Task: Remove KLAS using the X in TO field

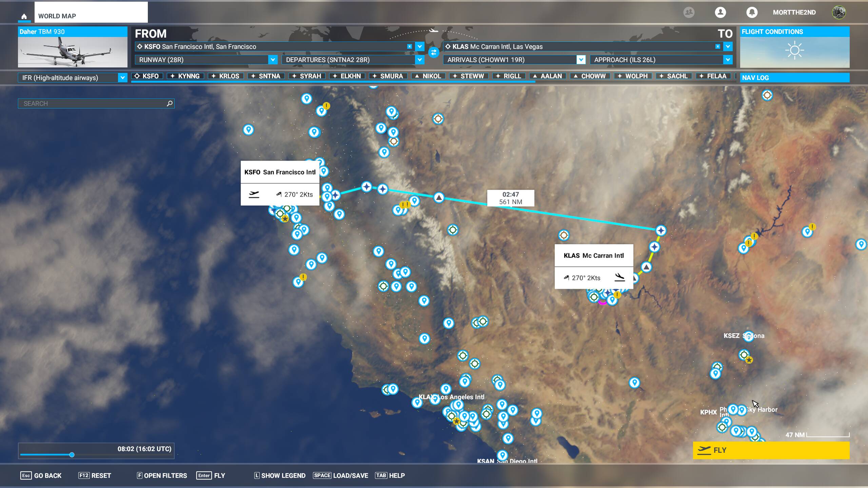Action: tap(717, 46)
